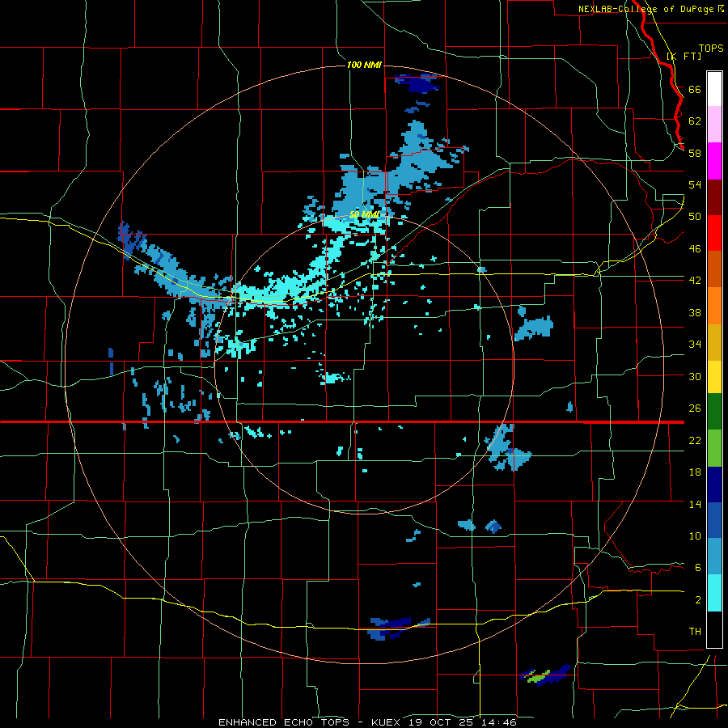Pick the dark green legend swatch

714,412
